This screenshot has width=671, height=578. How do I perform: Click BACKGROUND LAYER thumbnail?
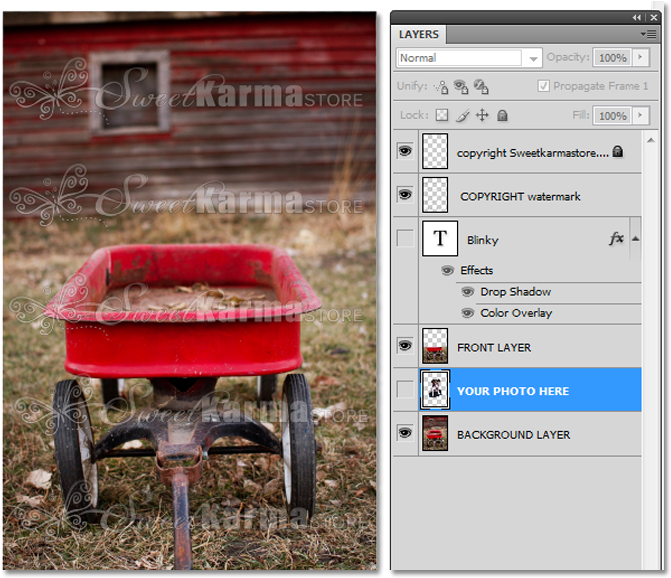point(435,433)
